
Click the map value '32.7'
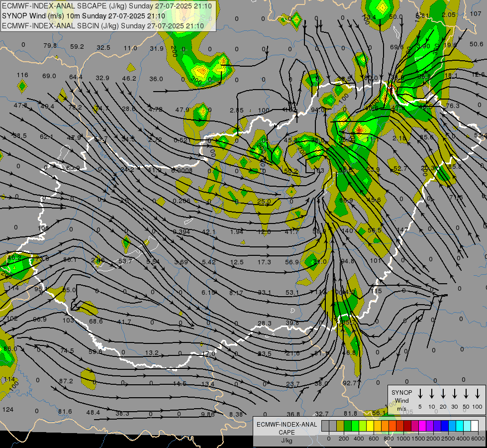click(321, 414)
